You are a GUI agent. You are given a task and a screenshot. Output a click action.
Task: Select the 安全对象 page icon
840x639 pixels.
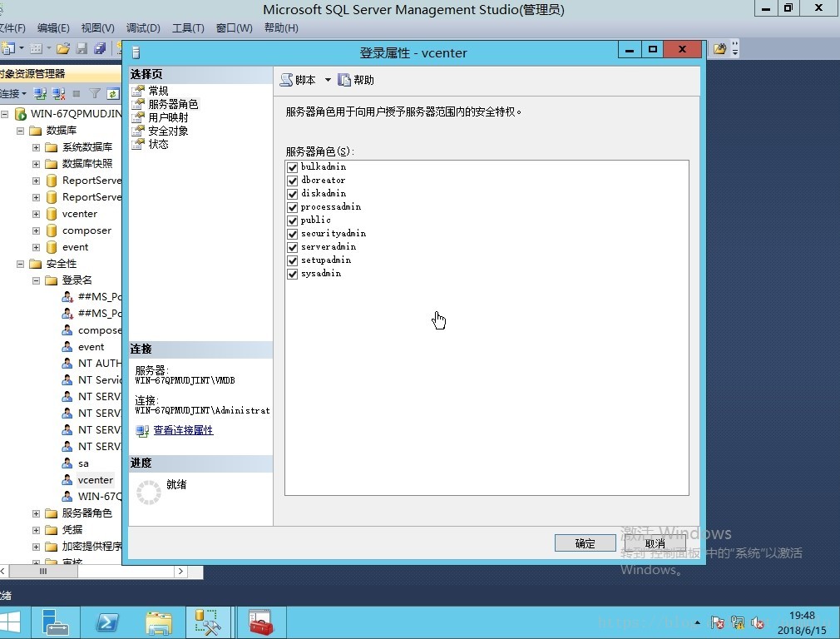point(138,131)
